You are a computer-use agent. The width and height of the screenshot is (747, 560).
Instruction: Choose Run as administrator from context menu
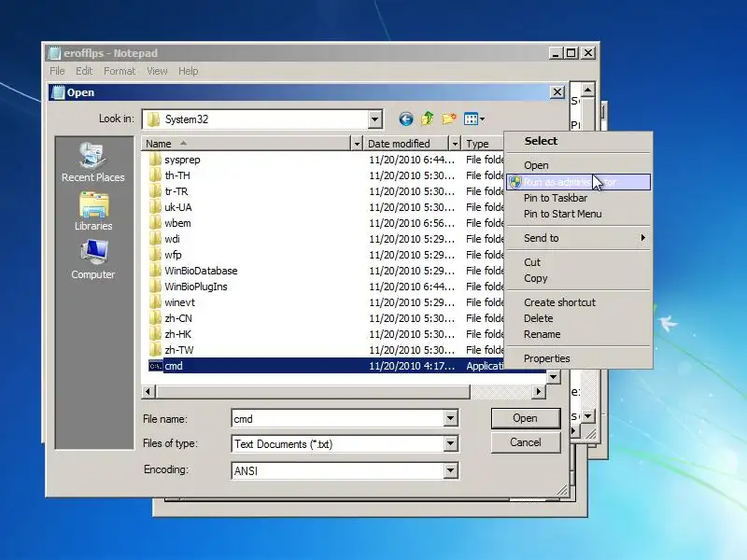coord(578,182)
